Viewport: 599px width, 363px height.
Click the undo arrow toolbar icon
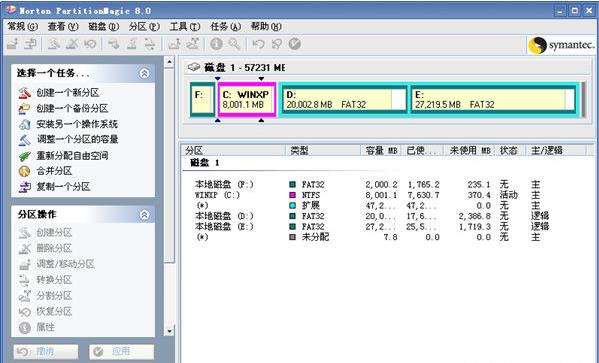tap(258, 44)
